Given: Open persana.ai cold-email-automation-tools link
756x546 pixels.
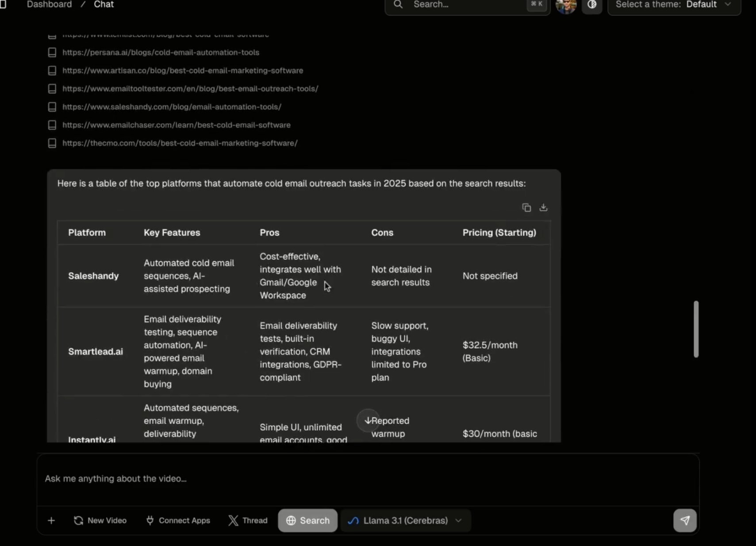Looking at the screenshot, I should point(161,52).
